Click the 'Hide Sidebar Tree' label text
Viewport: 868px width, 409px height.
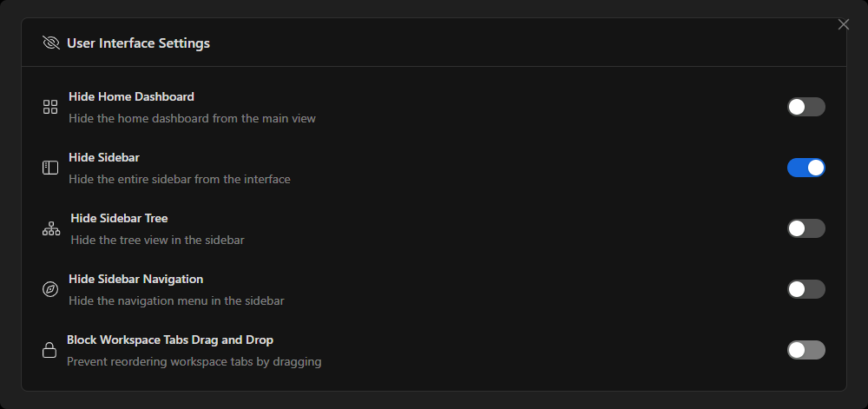pyautogui.click(x=119, y=218)
